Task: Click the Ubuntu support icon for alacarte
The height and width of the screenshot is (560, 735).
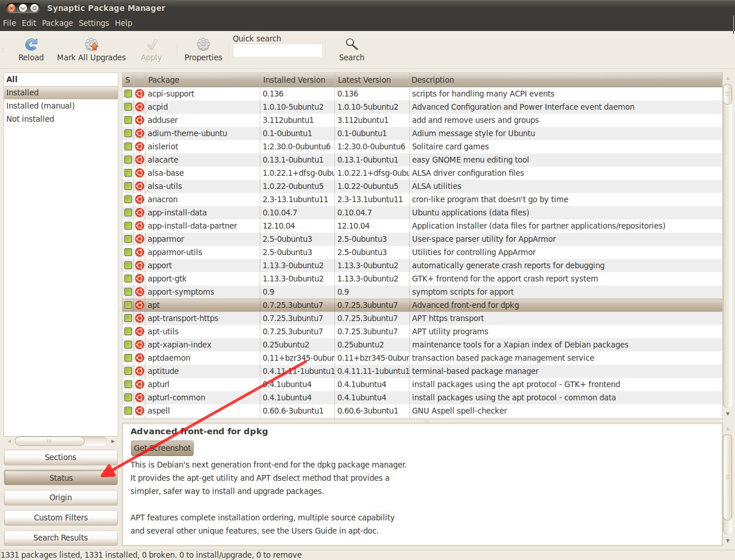Action: 139,160
